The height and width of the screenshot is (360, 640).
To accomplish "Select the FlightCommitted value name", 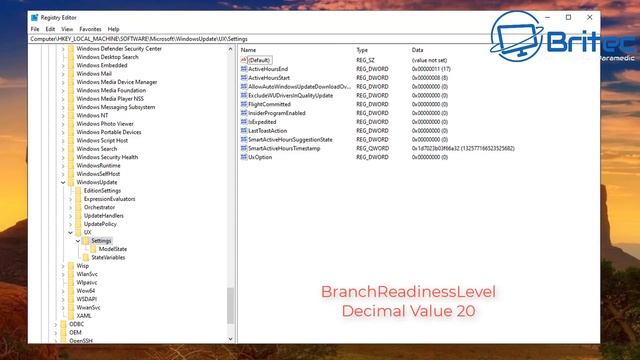I will (269, 104).
